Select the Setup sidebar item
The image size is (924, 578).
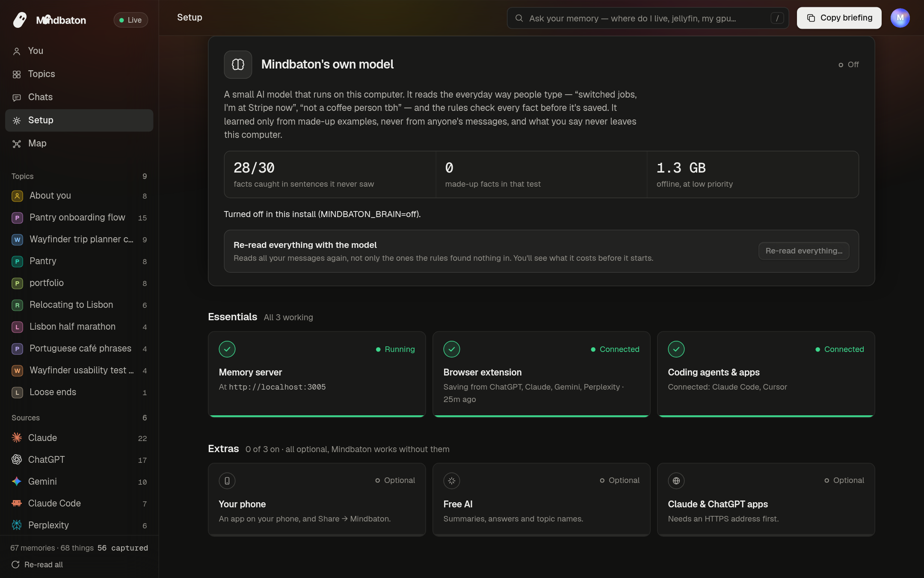(79, 120)
